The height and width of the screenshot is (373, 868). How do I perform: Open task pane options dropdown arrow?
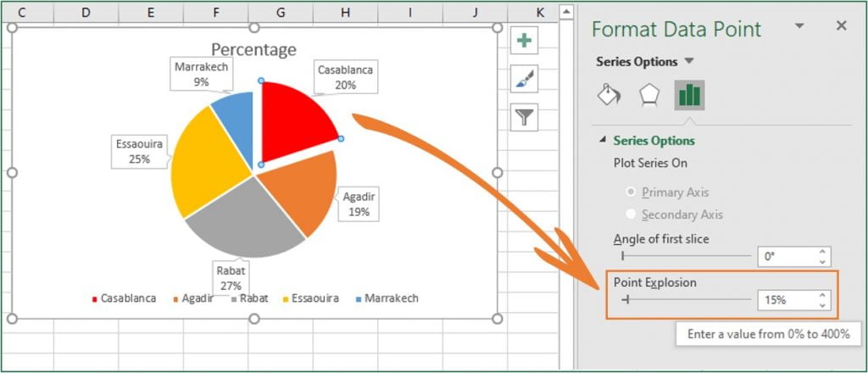798,26
